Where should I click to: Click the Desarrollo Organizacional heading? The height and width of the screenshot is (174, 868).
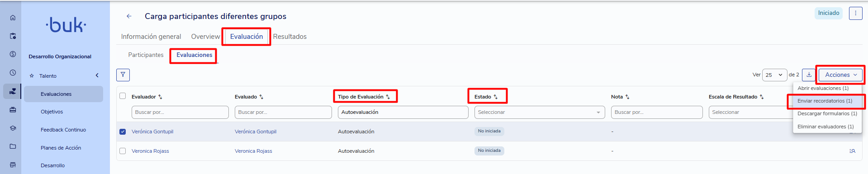coord(60,56)
